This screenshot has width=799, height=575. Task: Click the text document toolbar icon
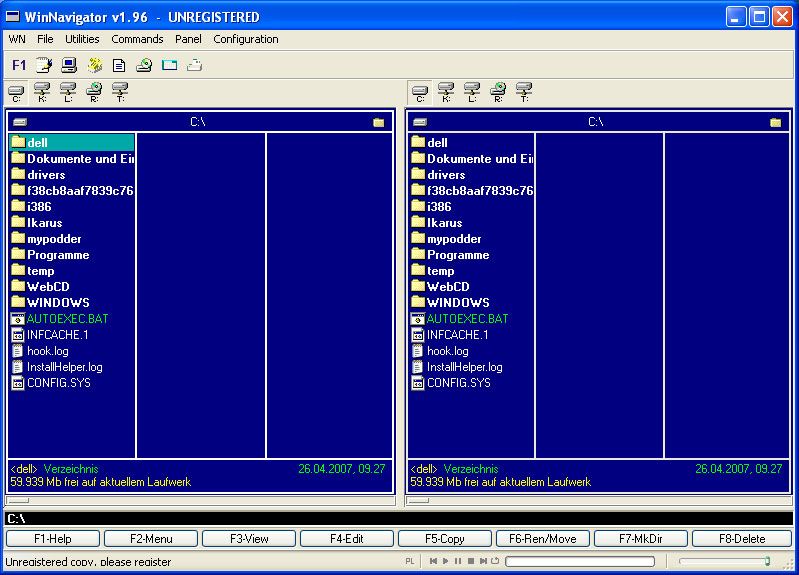point(119,65)
